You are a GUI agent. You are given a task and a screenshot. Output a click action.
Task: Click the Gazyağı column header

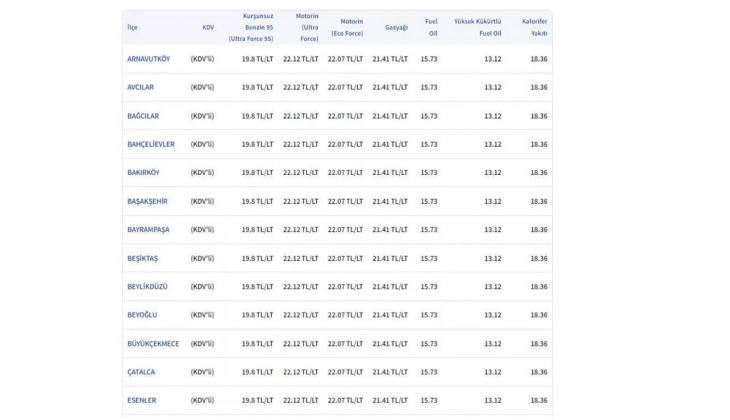pyautogui.click(x=396, y=27)
